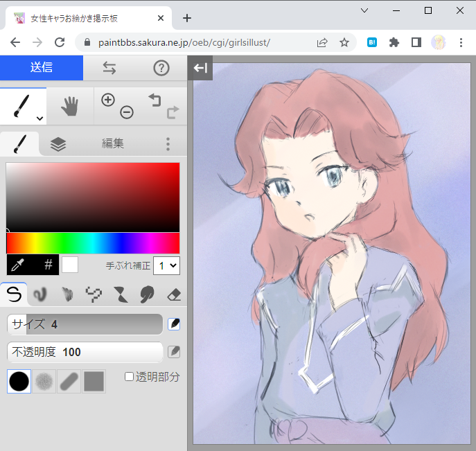Screen dimensions: 476x451
Task: Collapse the tool panel with arrow button
Action: (200, 68)
